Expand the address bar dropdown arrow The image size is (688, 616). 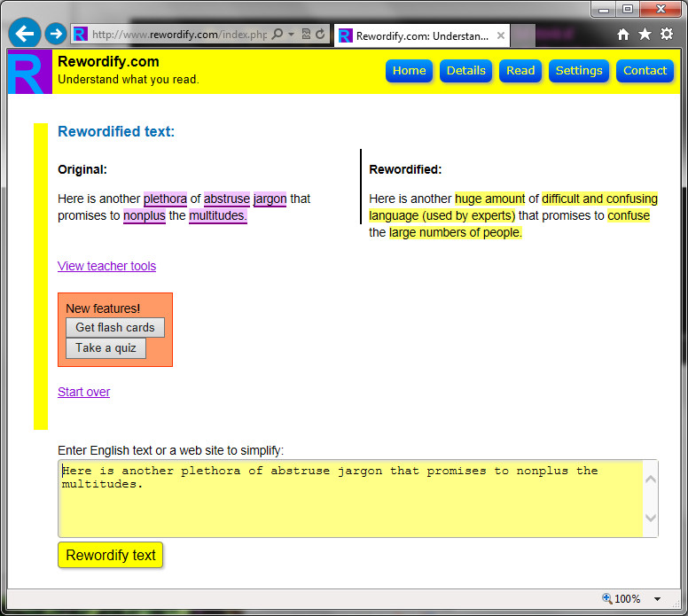point(292,35)
